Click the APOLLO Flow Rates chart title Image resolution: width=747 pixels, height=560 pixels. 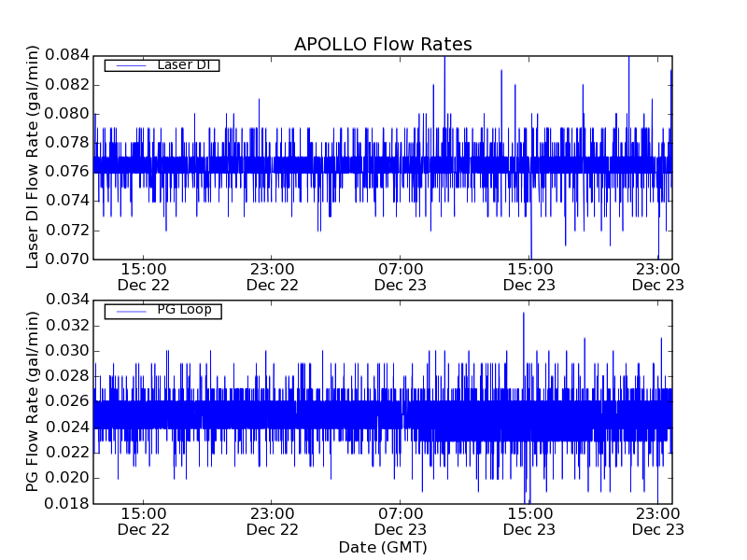(383, 44)
